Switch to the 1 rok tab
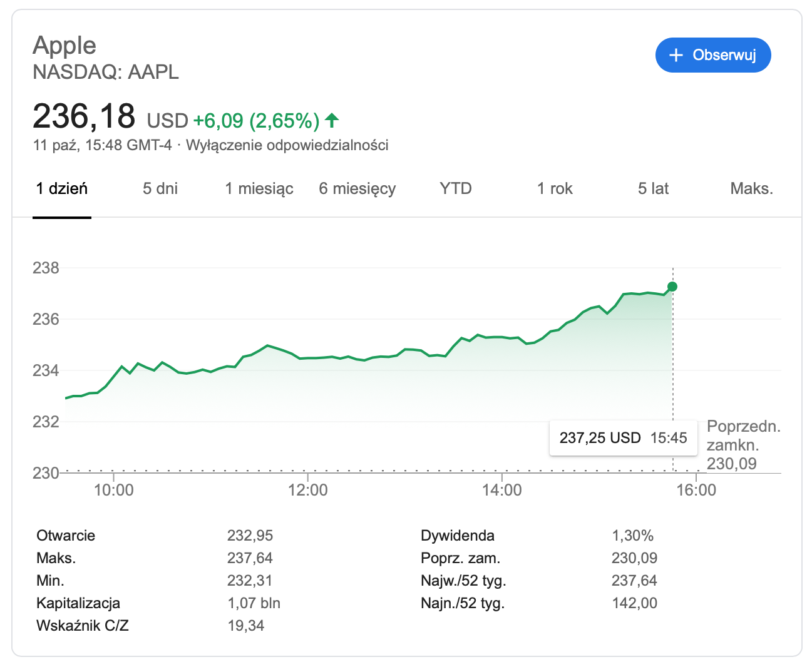 [555, 188]
